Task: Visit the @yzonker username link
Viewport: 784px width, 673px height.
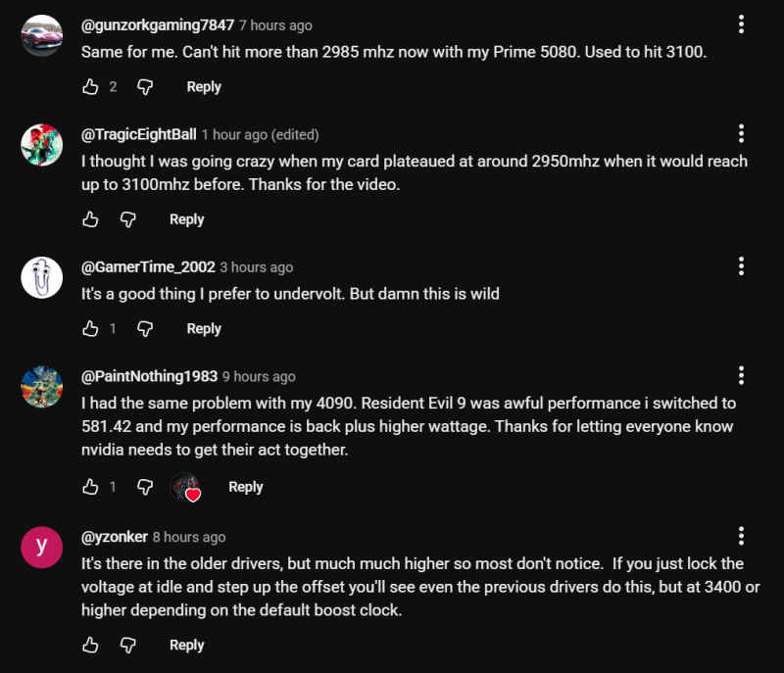Action: tap(114, 537)
